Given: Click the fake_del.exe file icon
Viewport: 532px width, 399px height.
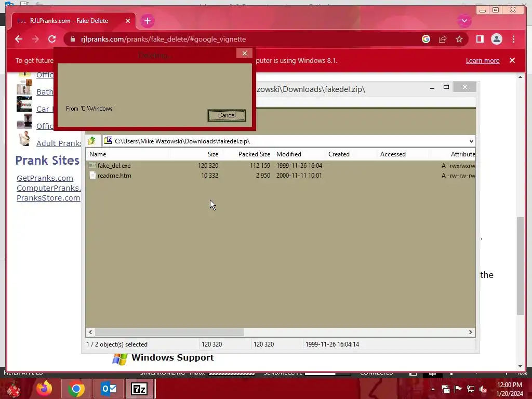Looking at the screenshot, I should [92, 165].
